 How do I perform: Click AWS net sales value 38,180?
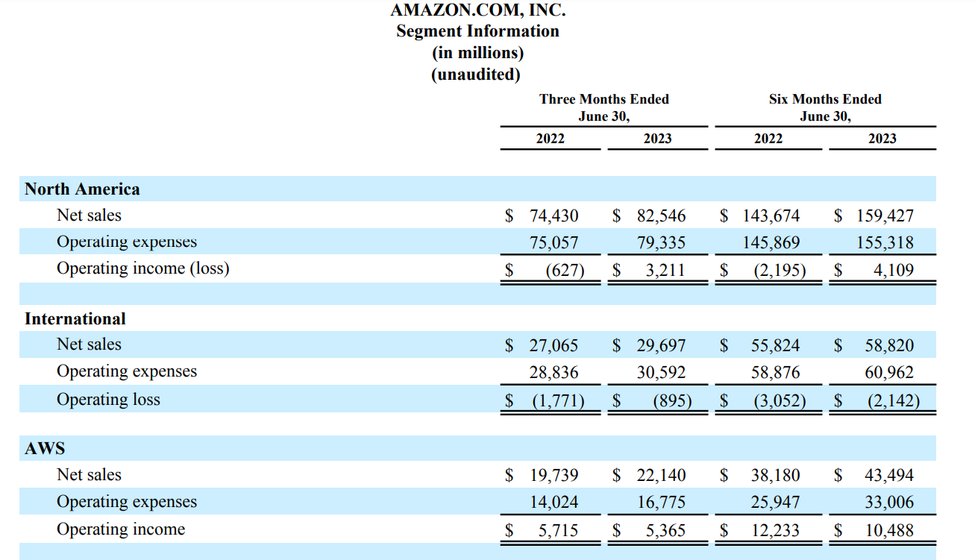775,476
